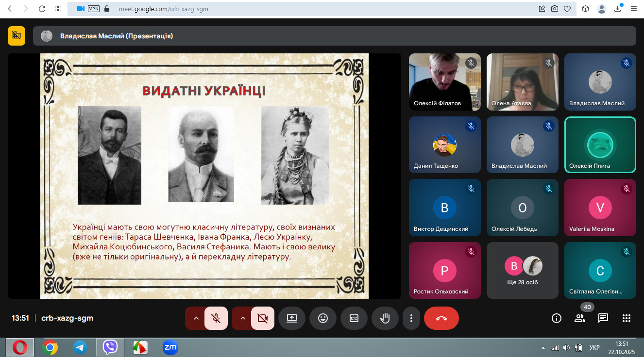
Task: Toggle the camera off button
Action: coord(263,318)
